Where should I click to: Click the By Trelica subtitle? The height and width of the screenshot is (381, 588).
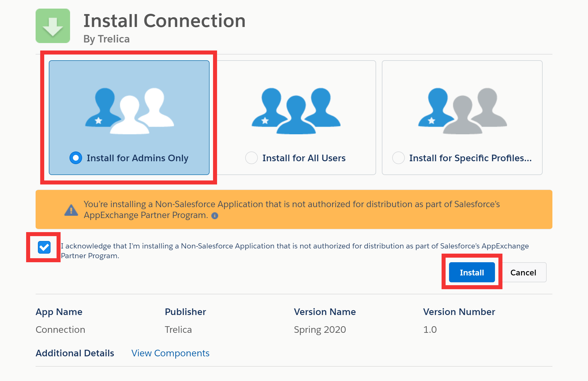107,39
